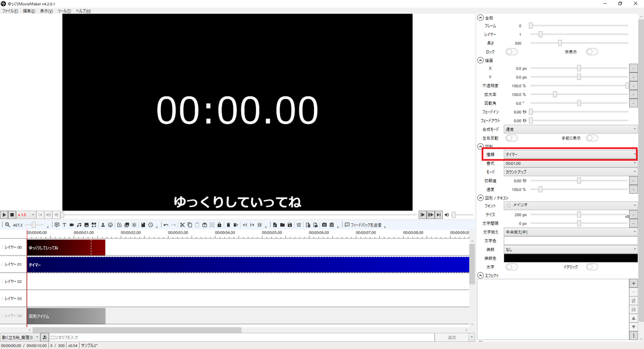Open the ツール(T) menu

point(64,11)
